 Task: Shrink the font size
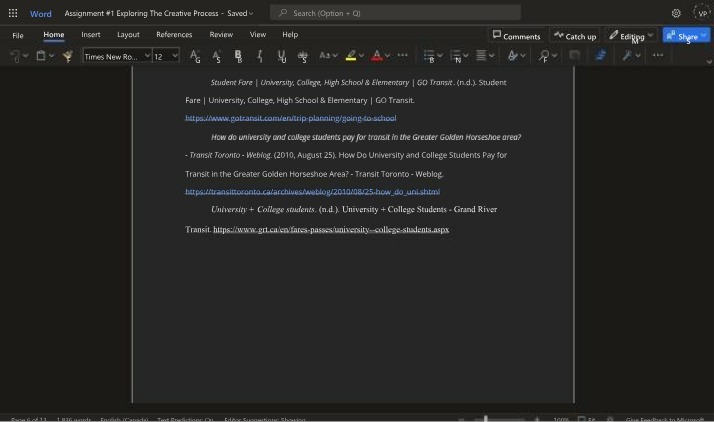[216, 56]
